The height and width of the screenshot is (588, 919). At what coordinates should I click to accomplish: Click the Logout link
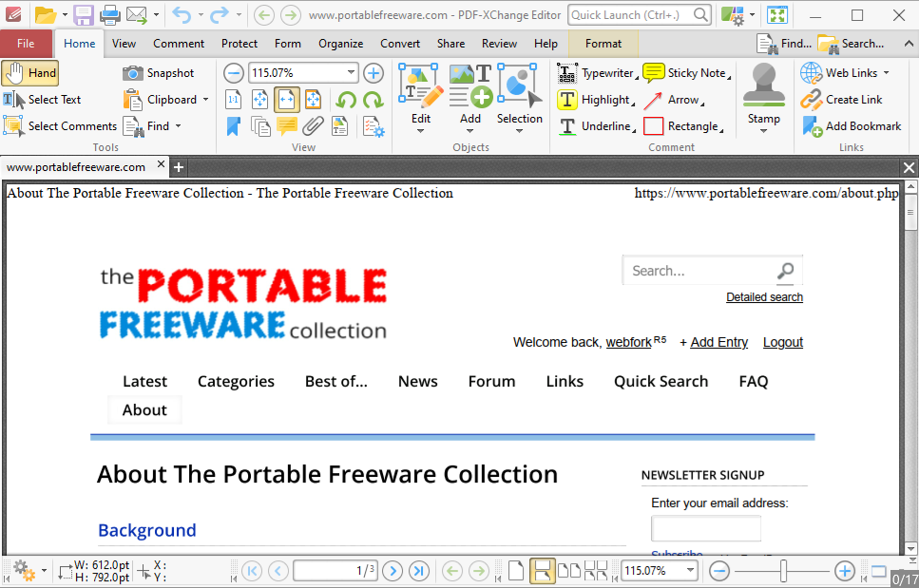tap(783, 342)
